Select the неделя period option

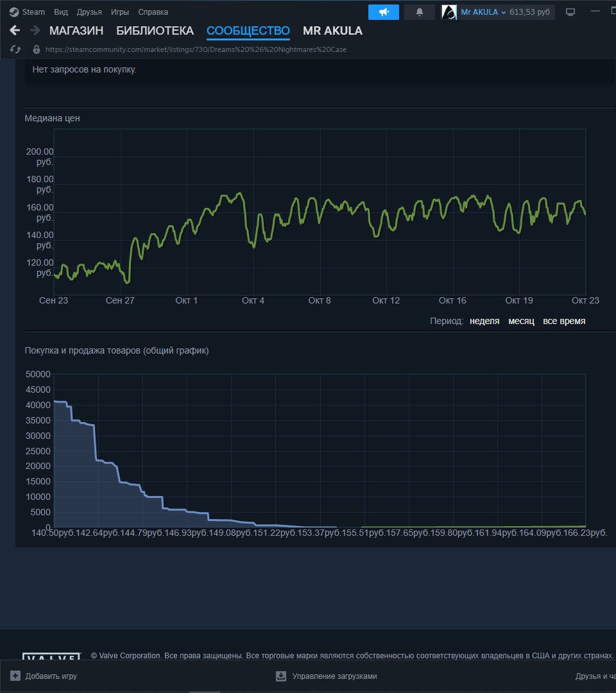click(x=484, y=321)
